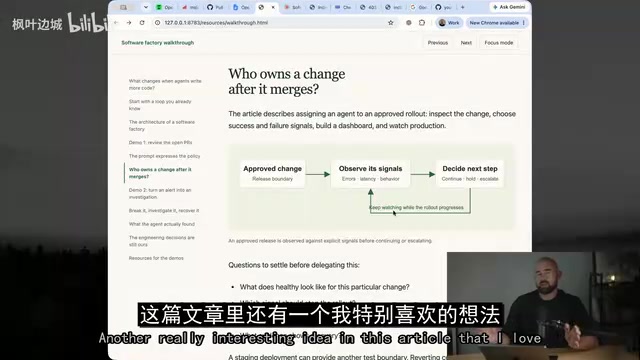640x360 pixels.
Task: Focus the address bar URL
Action: (216, 23)
